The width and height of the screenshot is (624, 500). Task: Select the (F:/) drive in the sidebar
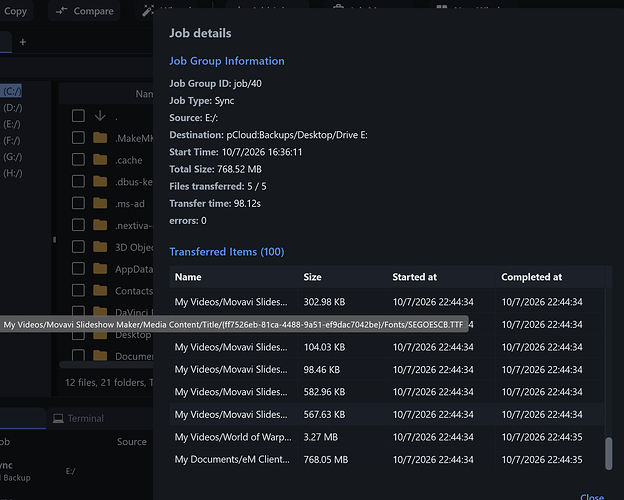(x=12, y=141)
